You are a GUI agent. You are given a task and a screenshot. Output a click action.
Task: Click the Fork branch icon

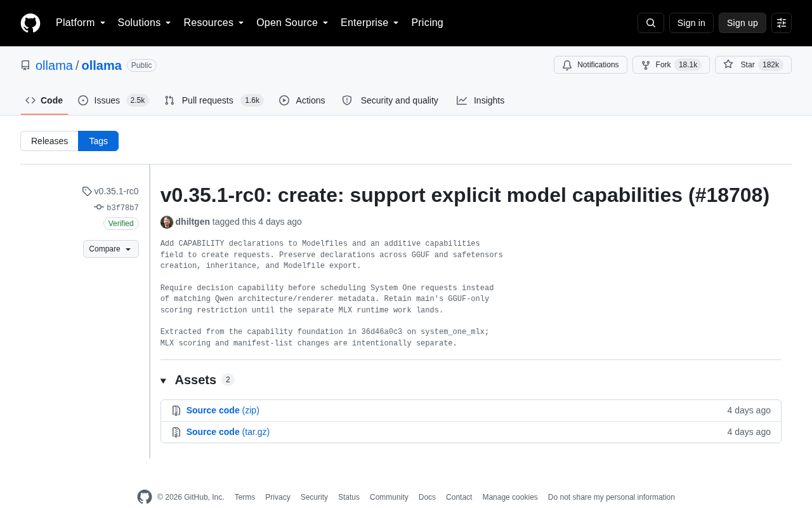[646, 65]
